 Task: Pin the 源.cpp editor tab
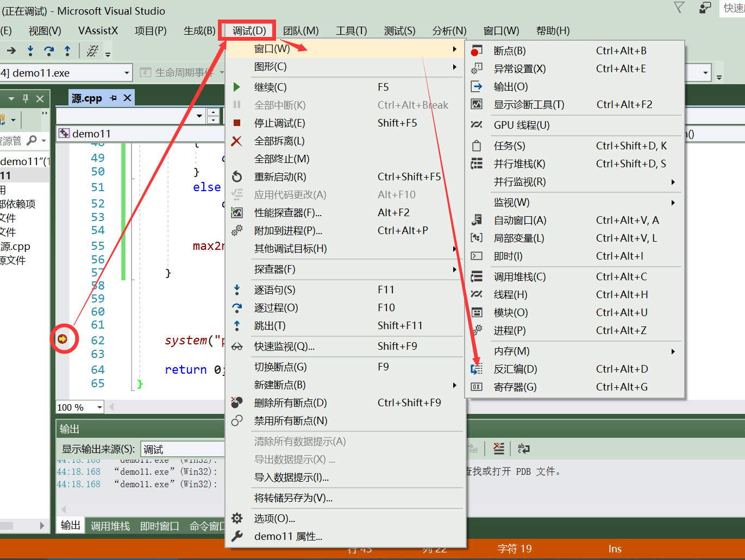coord(114,98)
